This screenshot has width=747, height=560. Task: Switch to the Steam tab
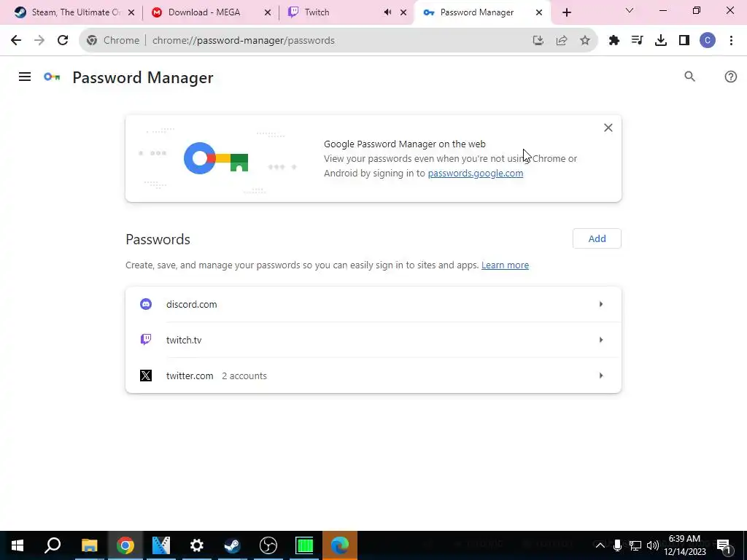coord(74,12)
